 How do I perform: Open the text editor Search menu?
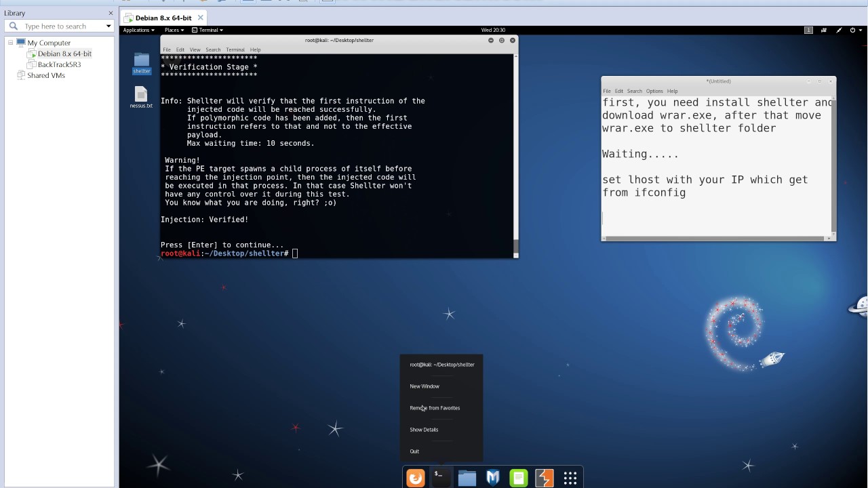coord(634,91)
